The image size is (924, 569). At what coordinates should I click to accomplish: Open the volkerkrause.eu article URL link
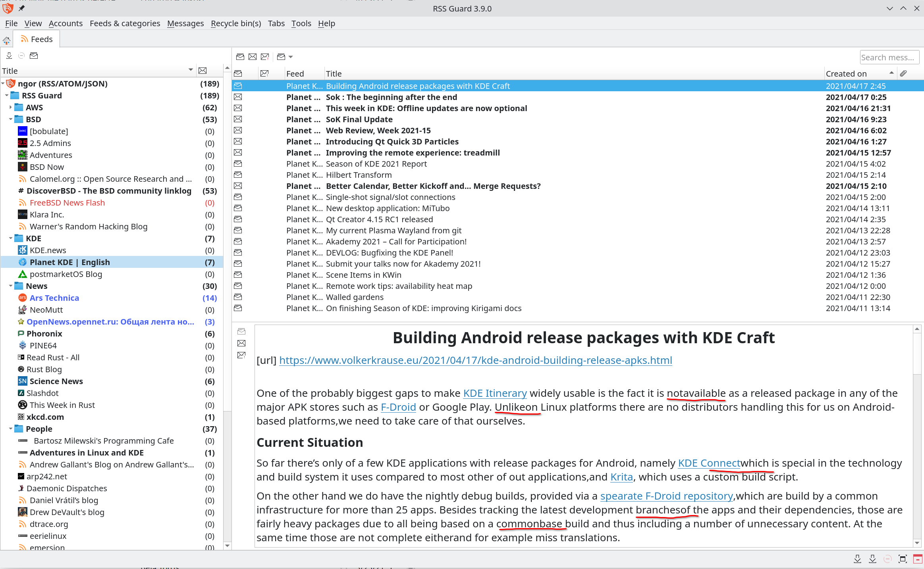pyautogui.click(x=475, y=360)
